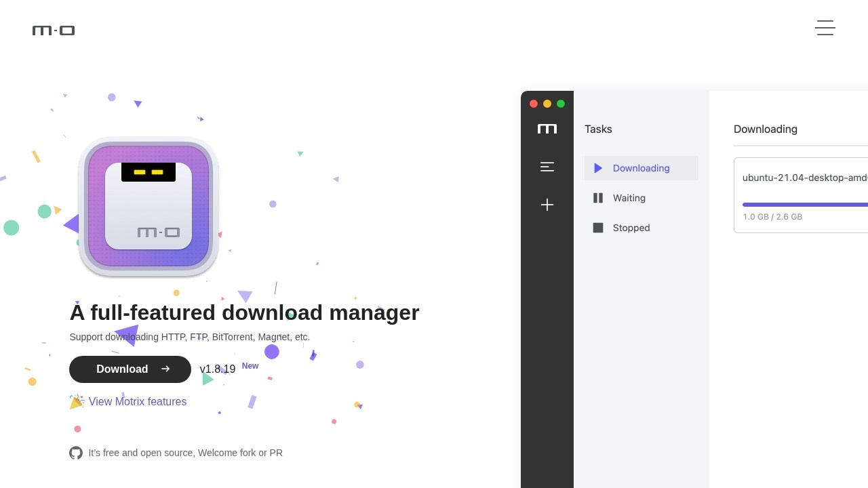Open the hamburger menu in the header
Screen dimensions: 868x488
[x=825, y=28]
